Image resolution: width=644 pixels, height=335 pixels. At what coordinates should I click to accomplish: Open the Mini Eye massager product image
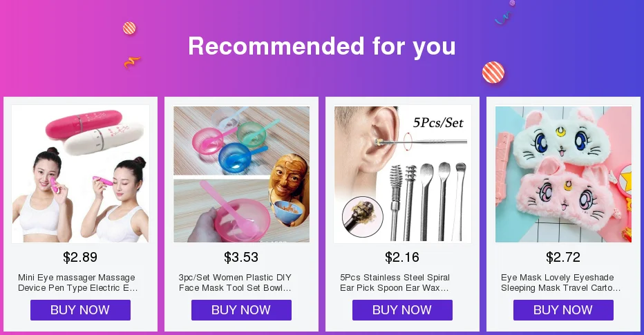tap(80, 174)
